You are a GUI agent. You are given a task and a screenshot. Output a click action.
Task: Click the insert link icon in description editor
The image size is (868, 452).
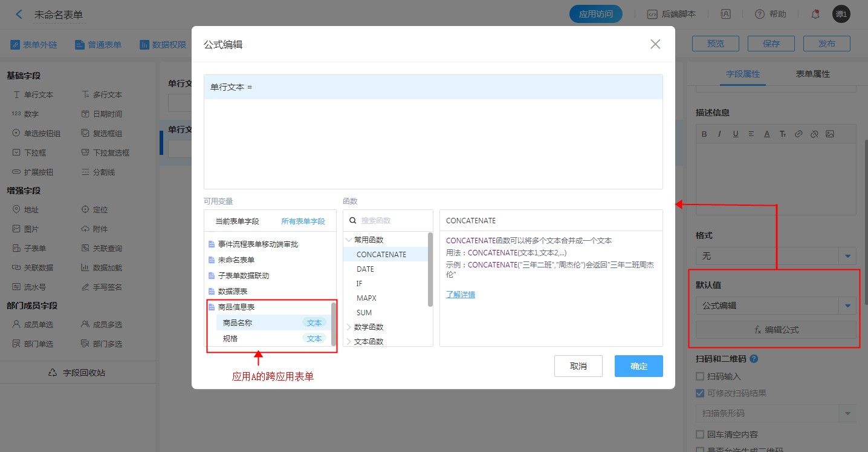pos(798,134)
